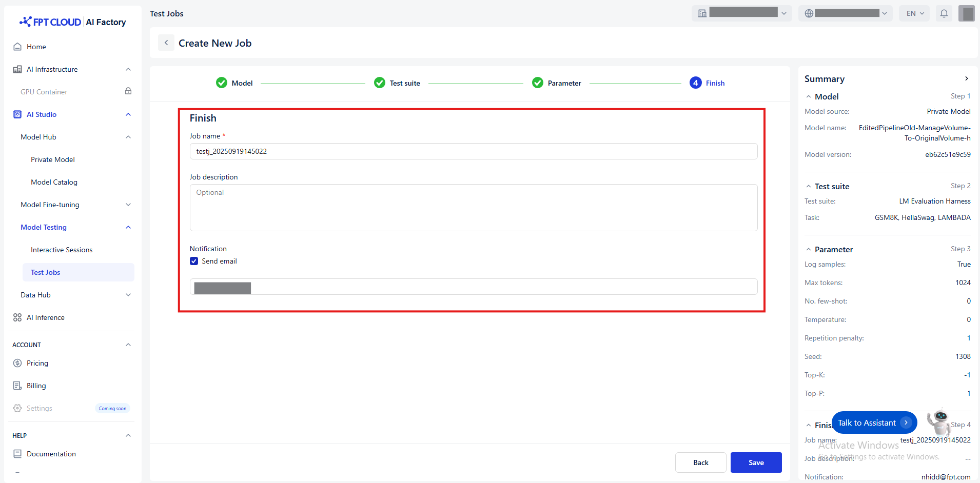The height and width of the screenshot is (483, 980).
Task: Click the Documentation icon
Action: point(17,454)
